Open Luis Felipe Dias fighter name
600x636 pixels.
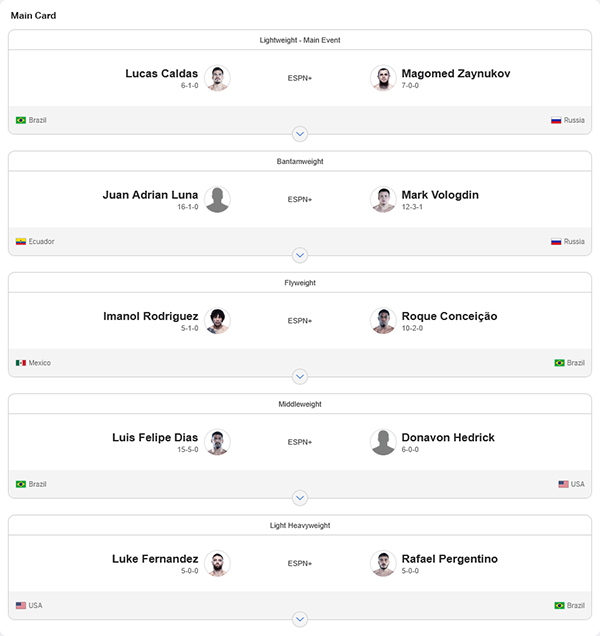[x=155, y=437]
